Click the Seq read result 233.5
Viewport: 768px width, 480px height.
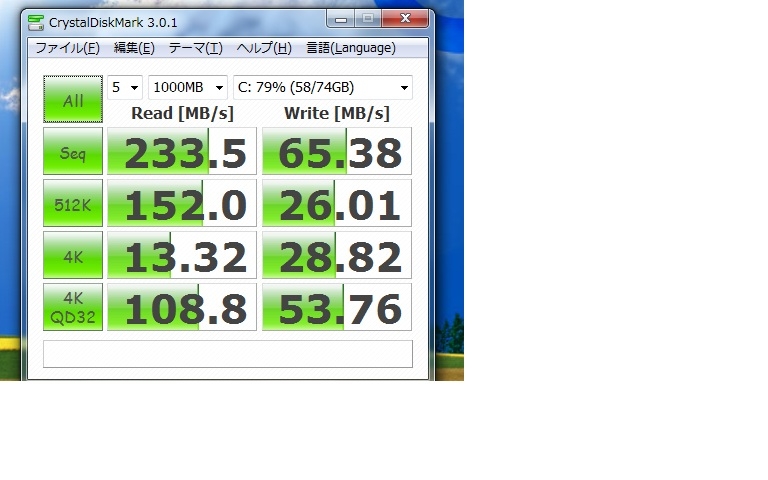coord(182,152)
